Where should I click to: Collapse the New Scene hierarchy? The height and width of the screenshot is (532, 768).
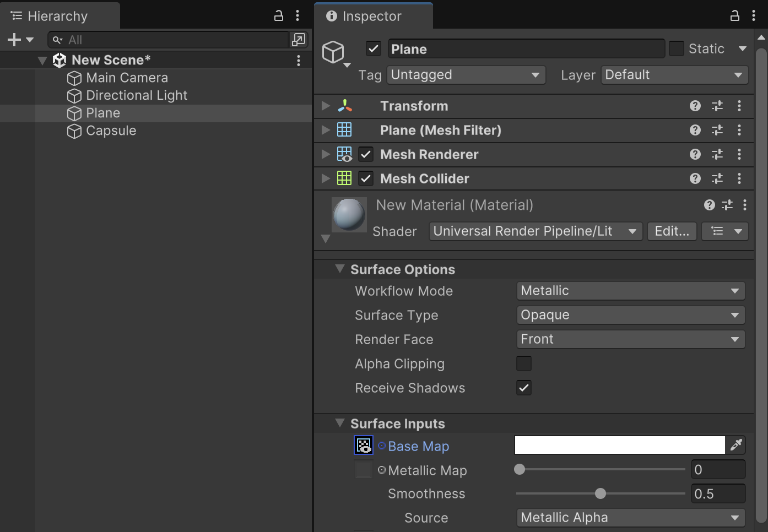[x=42, y=60]
